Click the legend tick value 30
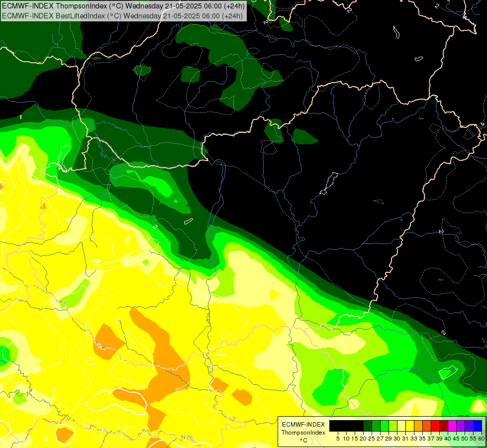 (397, 439)
